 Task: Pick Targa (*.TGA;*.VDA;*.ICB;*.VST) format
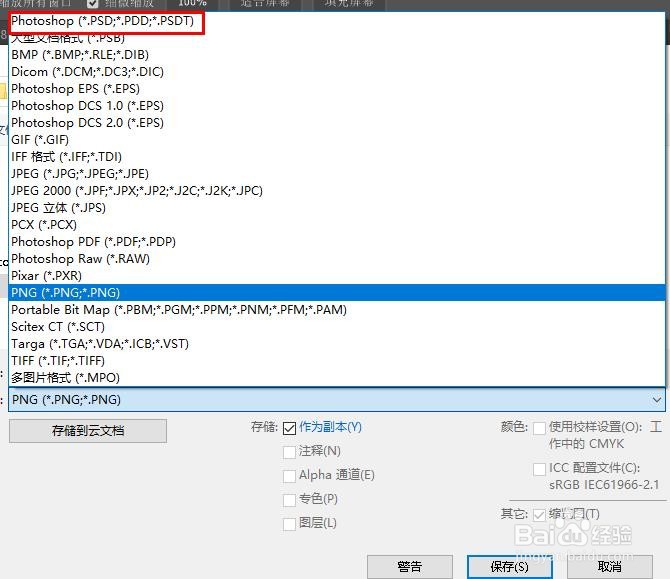point(337,344)
